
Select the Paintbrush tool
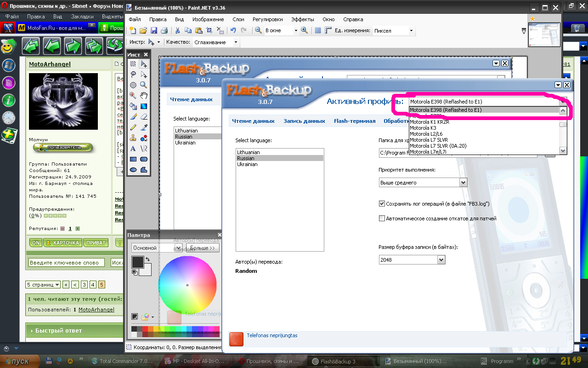[133, 116]
